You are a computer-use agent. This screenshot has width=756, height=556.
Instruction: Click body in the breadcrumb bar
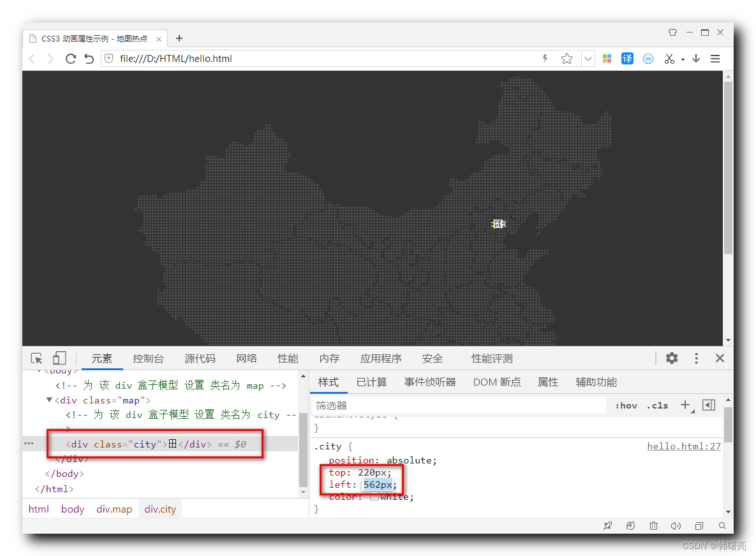(x=73, y=509)
